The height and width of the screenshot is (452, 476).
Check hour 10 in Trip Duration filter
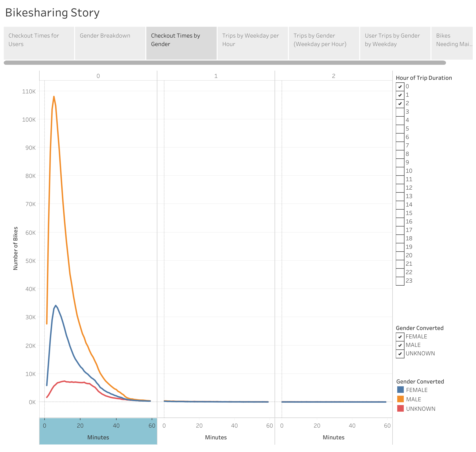400,171
